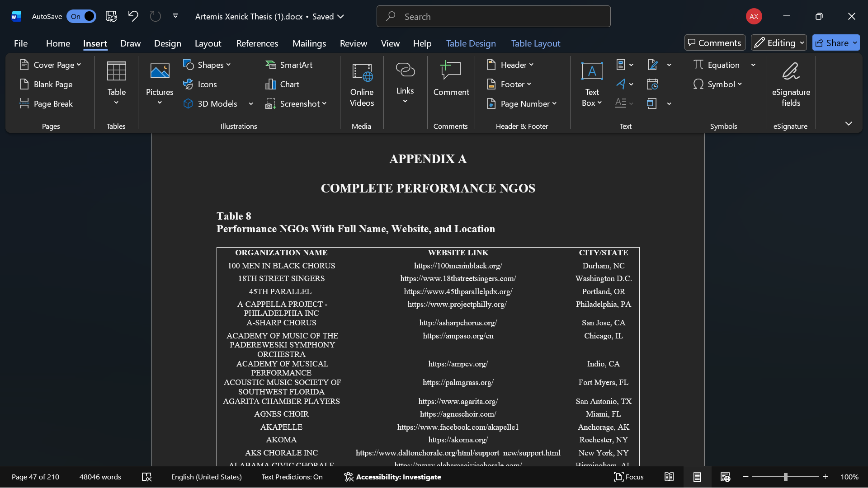The height and width of the screenshot is (488, 868).
Task: Click the Search box
Action: 493,17
